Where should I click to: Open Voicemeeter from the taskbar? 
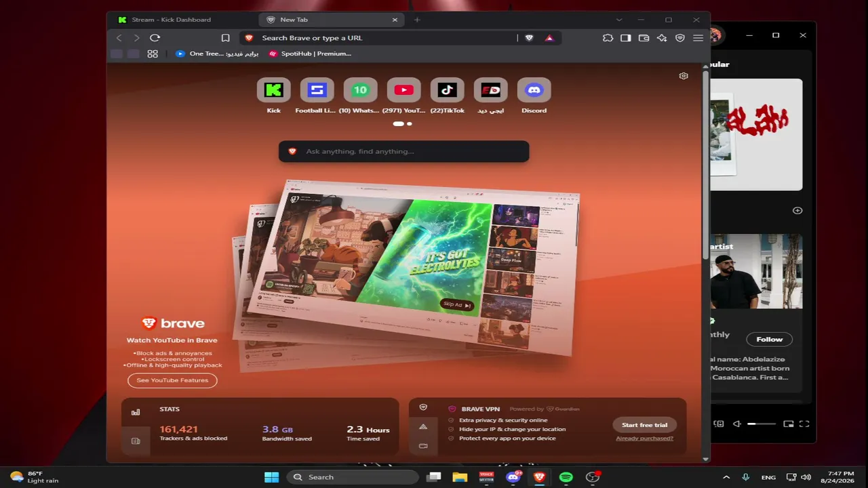pos(486,477)
